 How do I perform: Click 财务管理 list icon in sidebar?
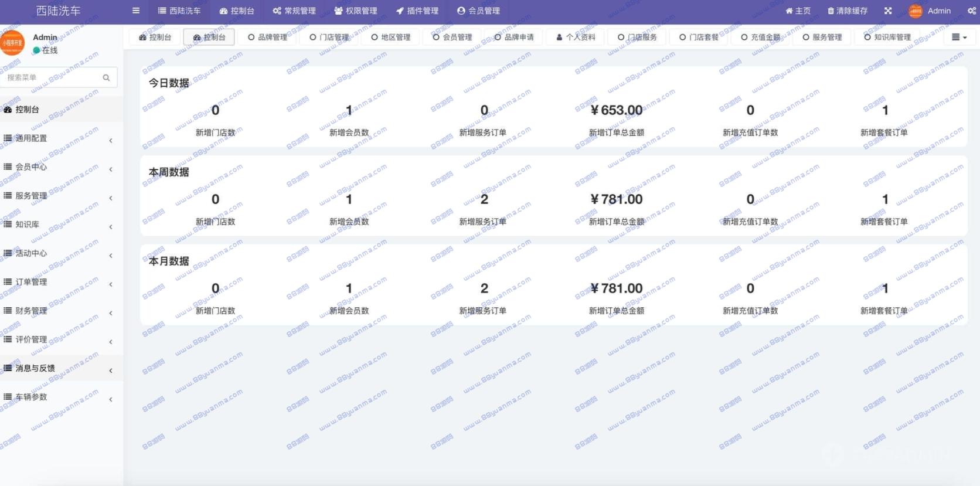(x=8, y=311)
